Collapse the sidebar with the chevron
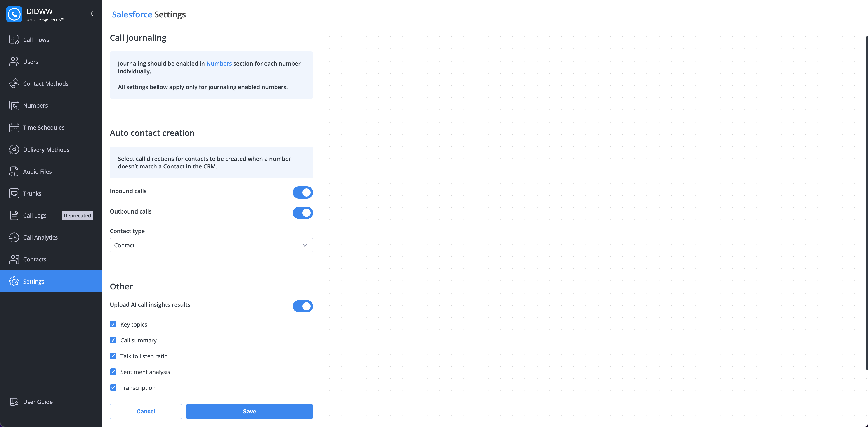Image resolution: width=868 pixels, height=427 pixels. point(92,14)
